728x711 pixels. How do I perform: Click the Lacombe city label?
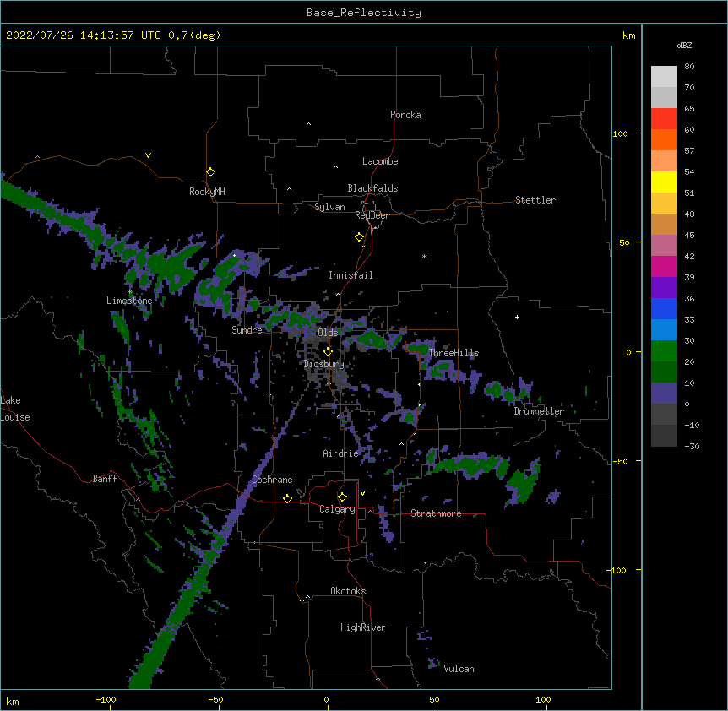click(380, 161)
